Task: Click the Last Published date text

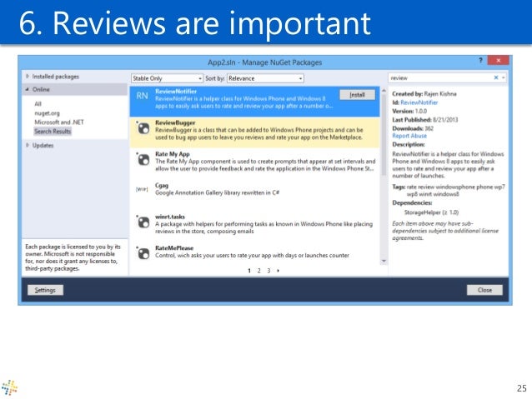Action: click(424, 120)
